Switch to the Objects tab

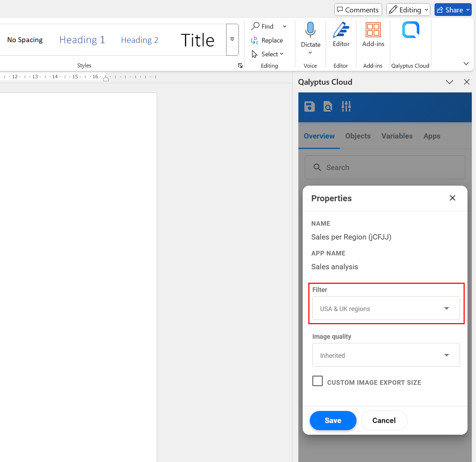pos(358,136)
